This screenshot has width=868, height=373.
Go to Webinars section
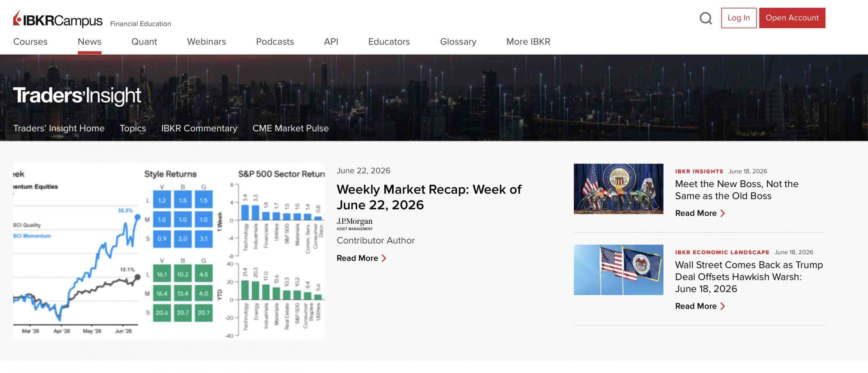(206, 42)
